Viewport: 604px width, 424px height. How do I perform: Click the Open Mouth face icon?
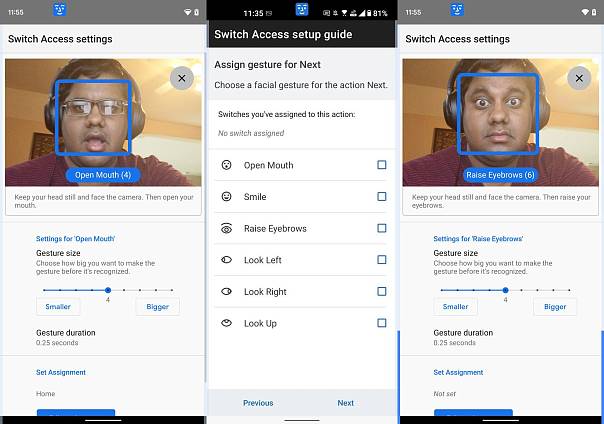pos(227,165)
